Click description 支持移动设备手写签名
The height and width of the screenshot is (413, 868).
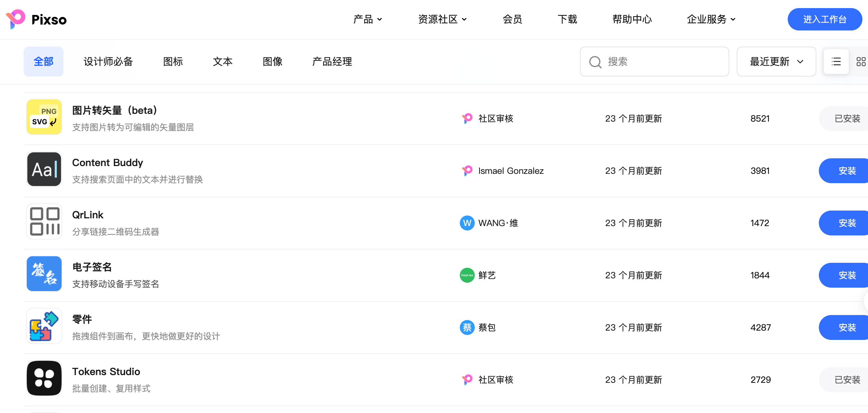click(115, 284)
